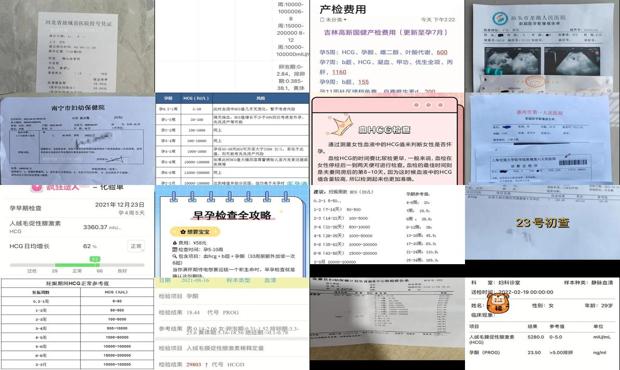Click the 年龄 29岁 text
Image resolution: width=620 pixels, height=370 pixels.
[x=598, y=306]
